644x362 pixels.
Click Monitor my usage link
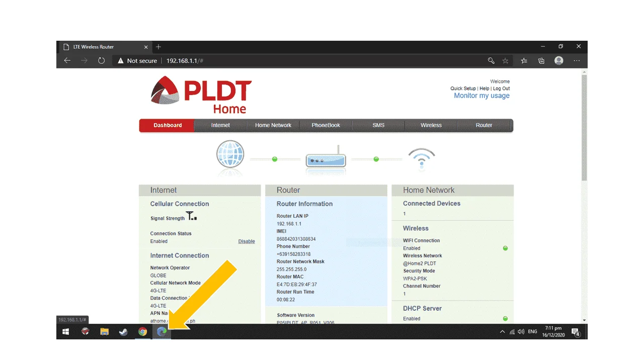(x=481, y=96)
